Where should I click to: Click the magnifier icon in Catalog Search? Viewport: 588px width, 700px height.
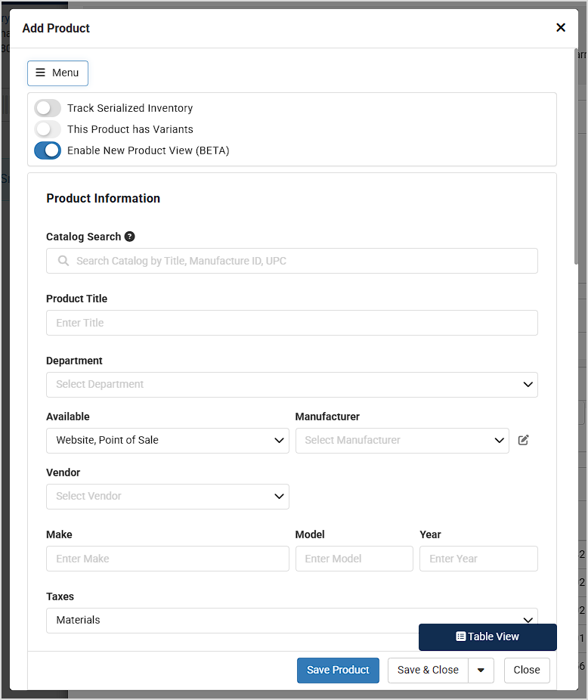pyautogui.click(x=63, y=261)
